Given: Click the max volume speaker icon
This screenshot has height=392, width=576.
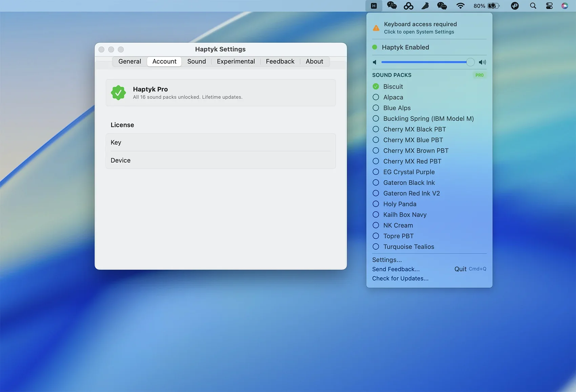Looking at the screenshot, I should pyautogui.click(x=482, y=62).
